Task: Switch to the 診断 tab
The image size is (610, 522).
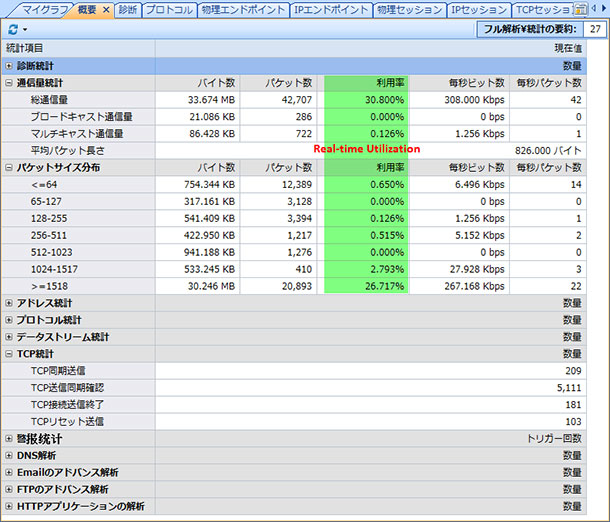Action: click(127, 10)
